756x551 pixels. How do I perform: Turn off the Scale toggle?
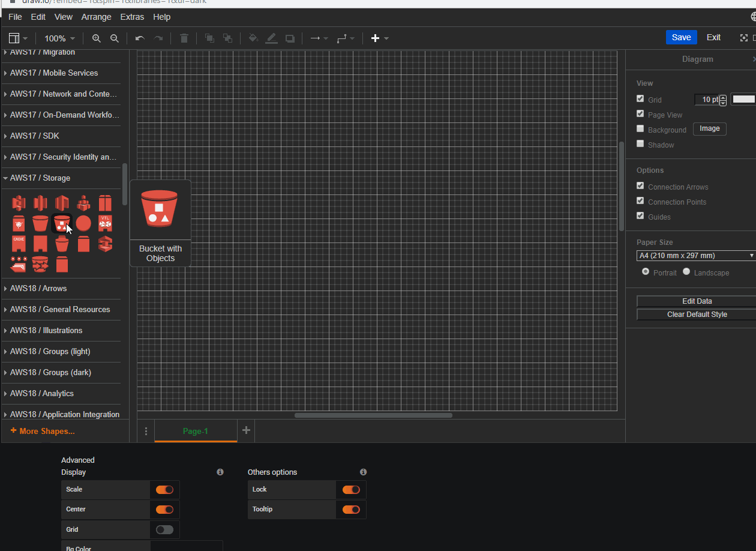[x=164, y=490]
